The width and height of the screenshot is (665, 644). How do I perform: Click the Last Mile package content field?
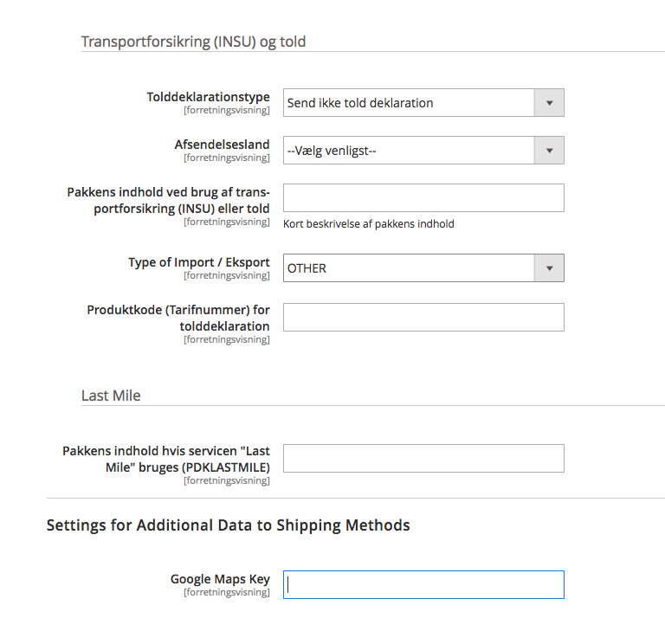423,458
